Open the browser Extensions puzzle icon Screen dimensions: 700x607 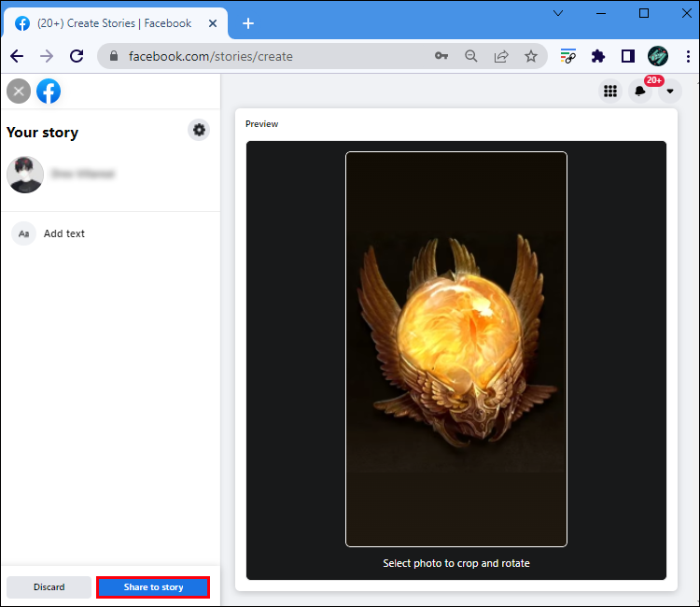[598, 56]
